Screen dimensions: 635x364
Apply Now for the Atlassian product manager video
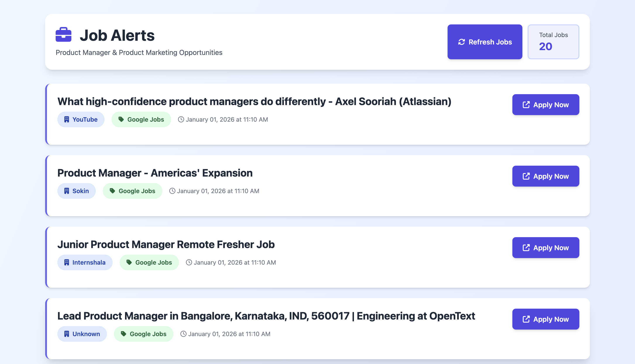click(546, 104)
